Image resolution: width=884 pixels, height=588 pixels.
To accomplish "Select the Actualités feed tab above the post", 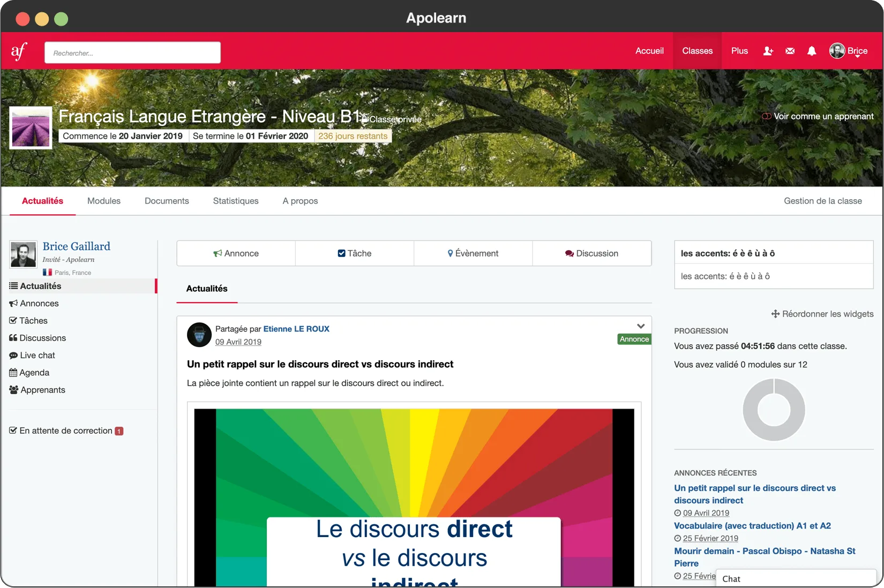I will pyautogui.click(x=207, y=289).
